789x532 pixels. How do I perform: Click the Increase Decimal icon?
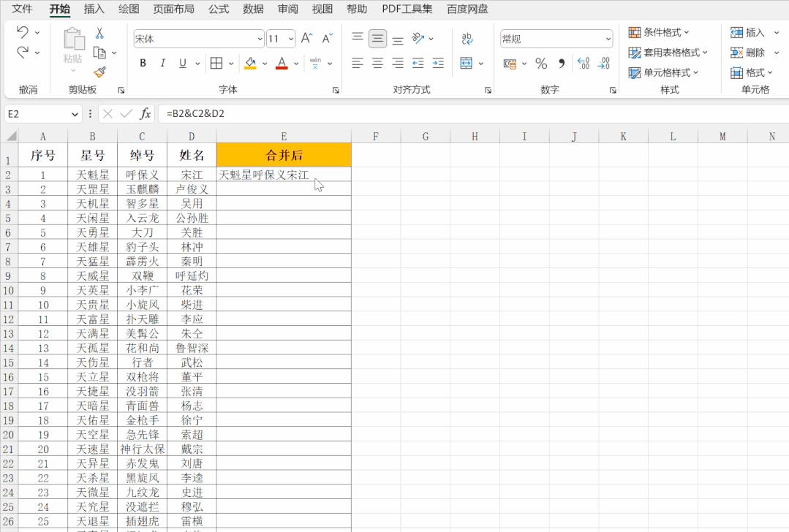(583, 64)
